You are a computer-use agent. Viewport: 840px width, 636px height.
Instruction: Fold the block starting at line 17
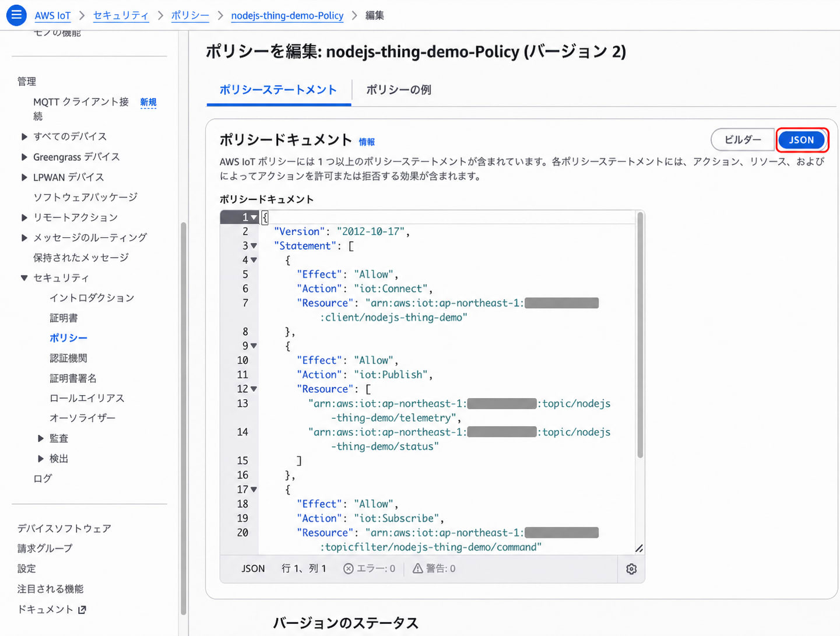(254, 490)
